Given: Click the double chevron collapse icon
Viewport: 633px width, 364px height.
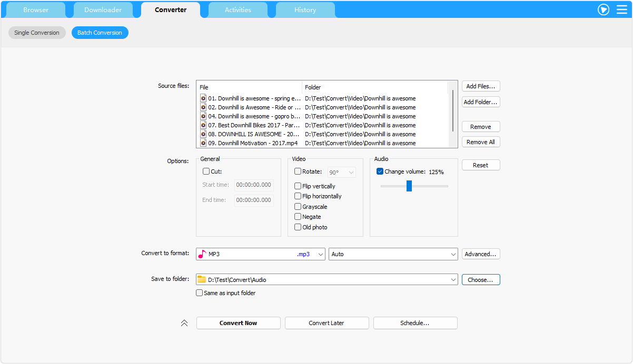Looking at the screenshot, I should tap(184, 323).
